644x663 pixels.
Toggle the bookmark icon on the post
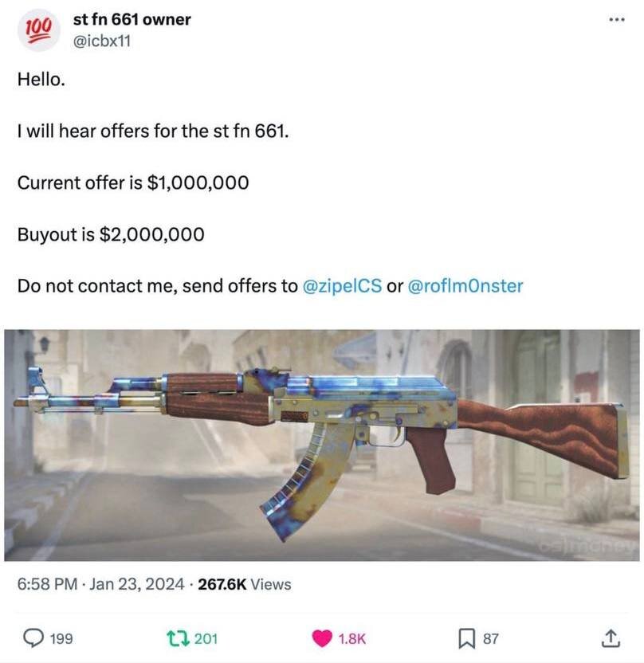pyautogui.click(x=467, y=638)
